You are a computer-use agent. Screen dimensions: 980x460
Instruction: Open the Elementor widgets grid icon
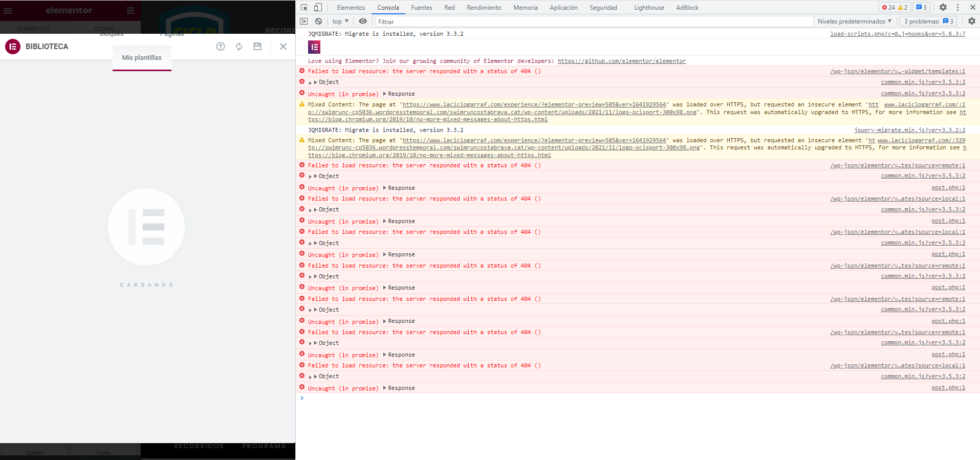[130, 10]
